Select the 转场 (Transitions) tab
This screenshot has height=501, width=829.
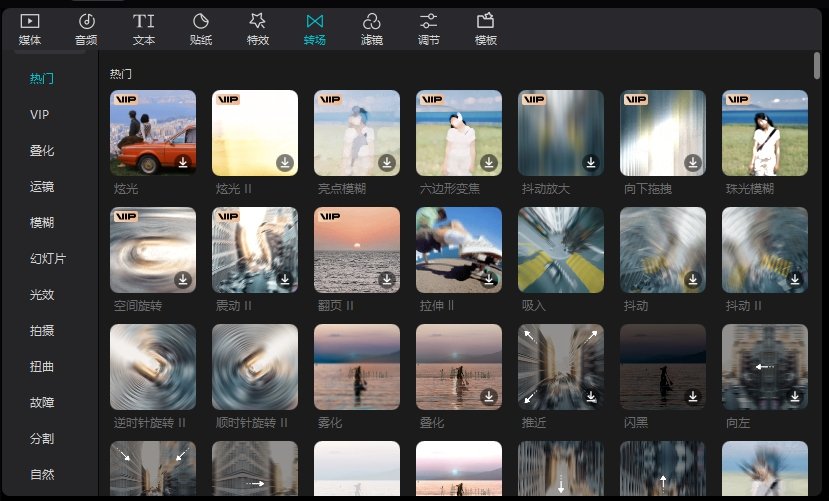(315, 30)
